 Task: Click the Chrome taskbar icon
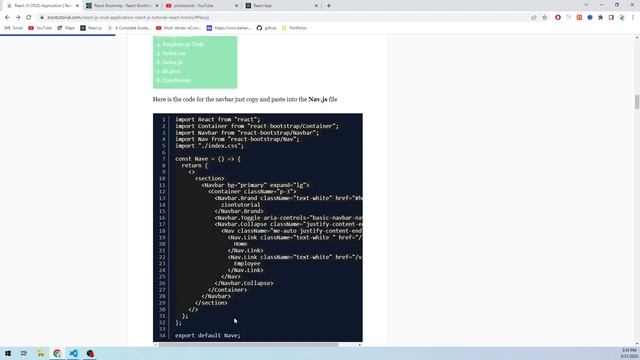click(57, 353)
